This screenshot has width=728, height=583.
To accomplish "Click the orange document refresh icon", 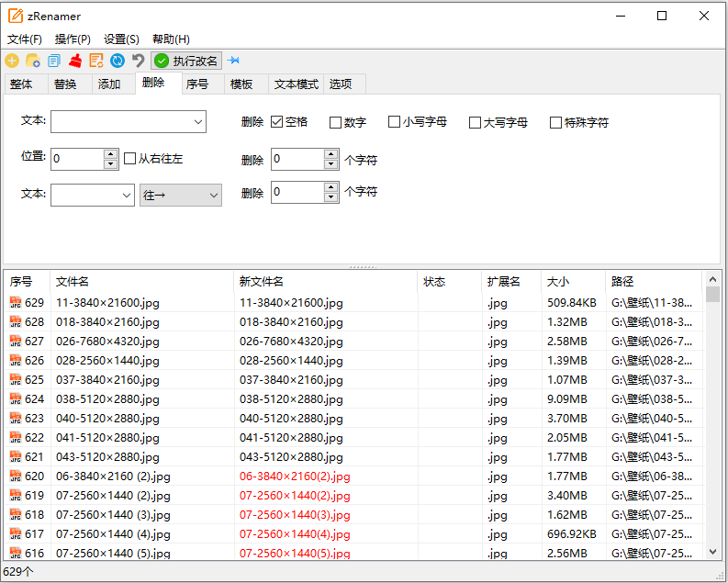I will tap(96, 61).
